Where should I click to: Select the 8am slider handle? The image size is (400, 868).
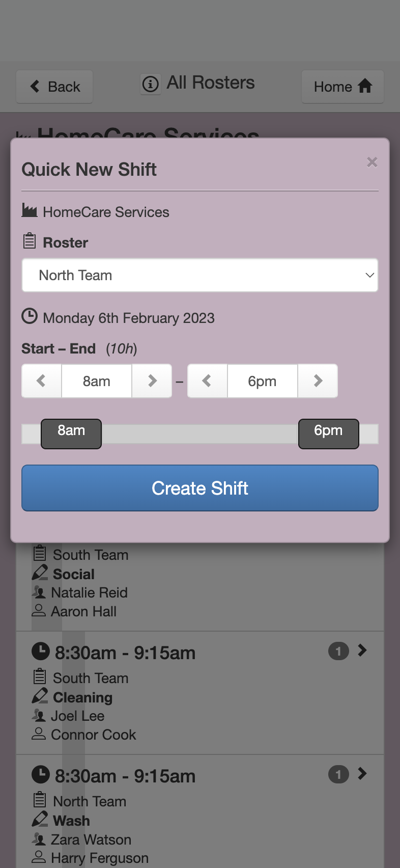point(71,434)
